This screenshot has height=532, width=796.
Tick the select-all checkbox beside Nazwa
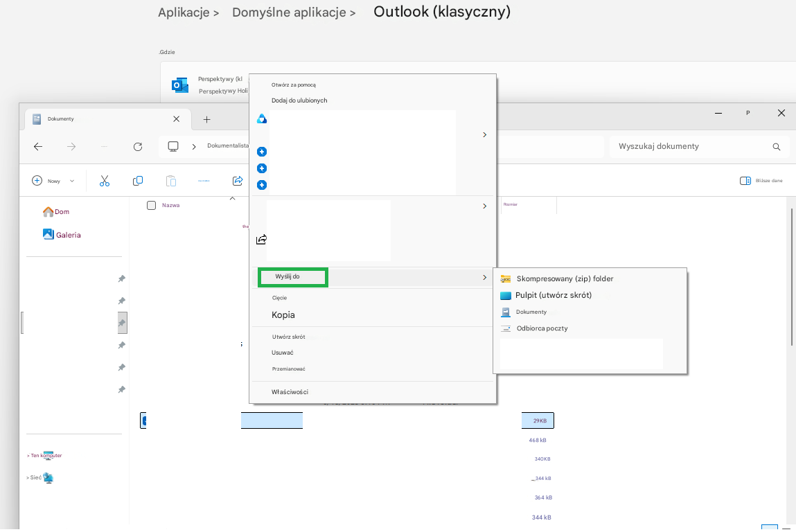(x=151, y=205)
